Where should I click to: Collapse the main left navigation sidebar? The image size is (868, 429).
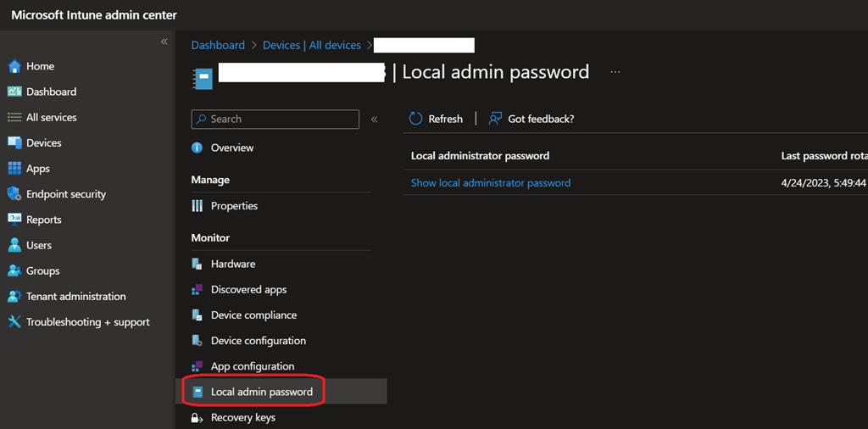(164, 42)
